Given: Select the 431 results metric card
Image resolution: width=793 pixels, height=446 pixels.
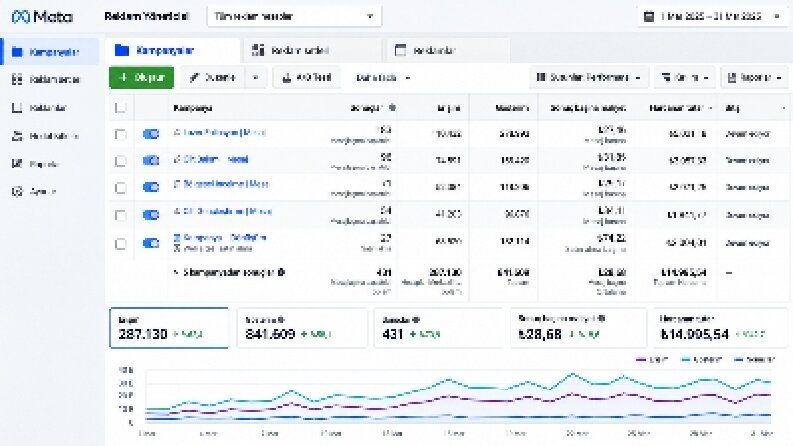Looking at the screenshot, I should click(438, 328).
